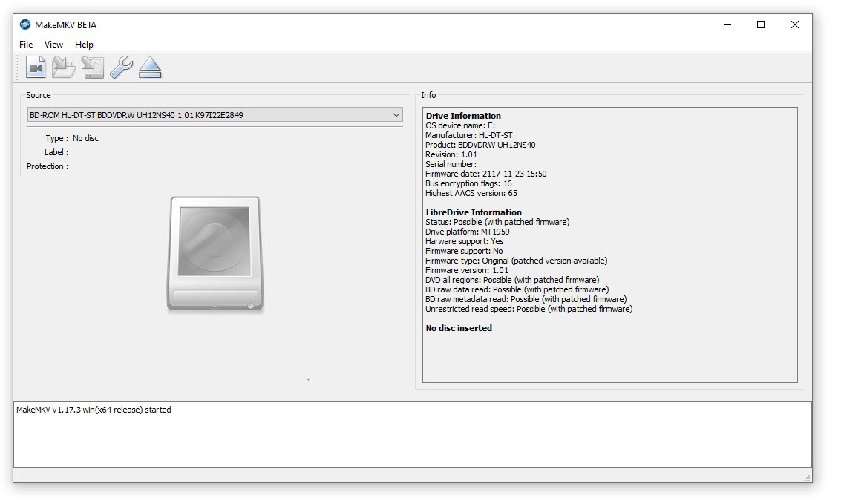Click the Open disc folder toolbar icon

[x=64, y=68]
